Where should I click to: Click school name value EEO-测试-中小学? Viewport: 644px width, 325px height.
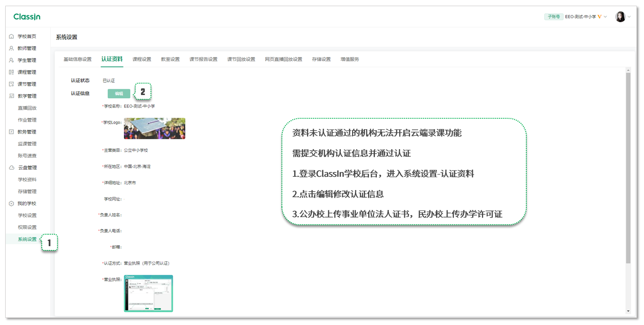tap(139, 106)
